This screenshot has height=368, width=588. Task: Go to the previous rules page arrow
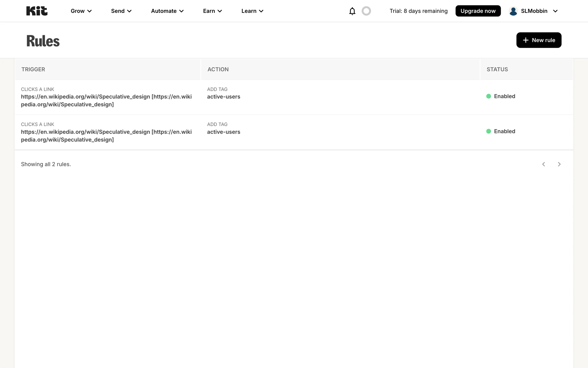(x=544, y=164)
